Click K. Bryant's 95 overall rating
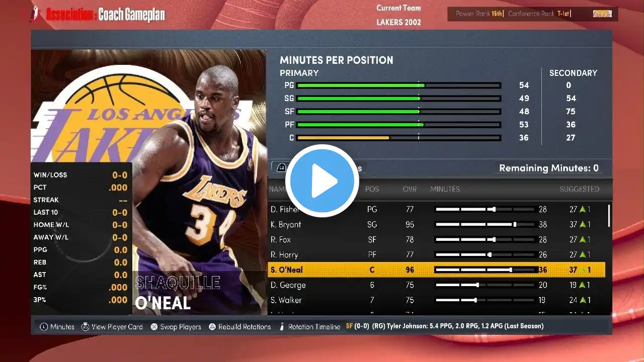 tap(410, 224)
